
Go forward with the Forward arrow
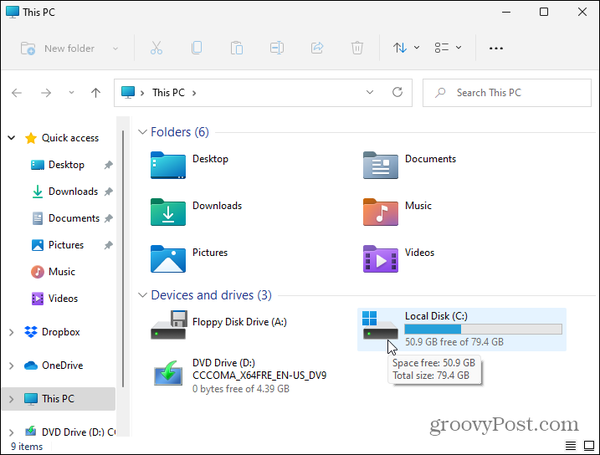[46, 93]
